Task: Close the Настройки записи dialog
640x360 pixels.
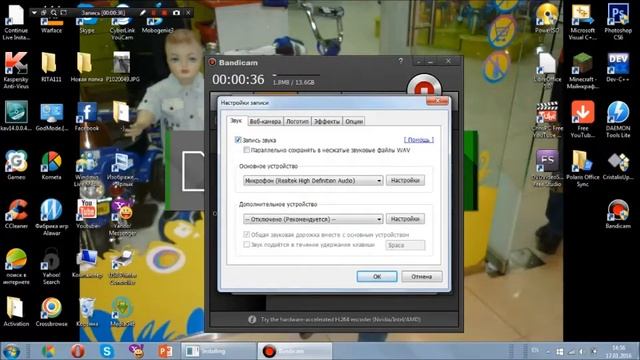Action: click(437, 100)
